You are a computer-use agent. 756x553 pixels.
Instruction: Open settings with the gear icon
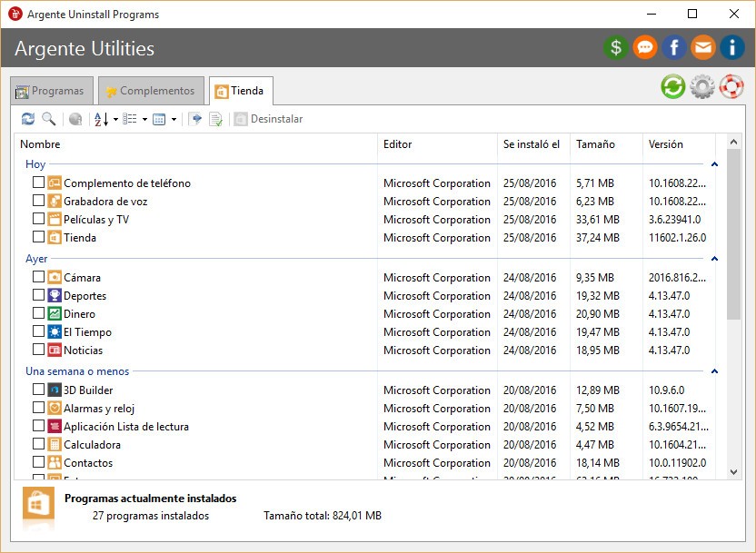pyautogui.click(x=702, y=87)
